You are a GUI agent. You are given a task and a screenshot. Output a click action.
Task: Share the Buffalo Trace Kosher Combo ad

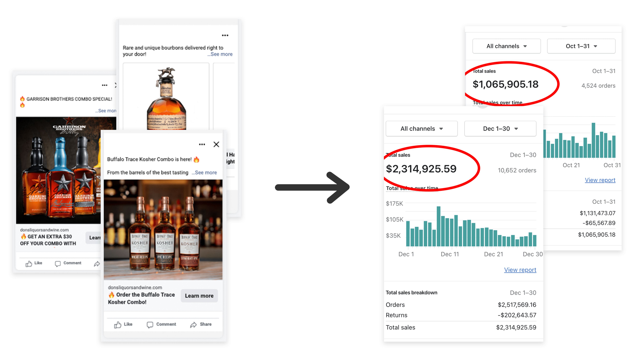(x=201, y=324)
